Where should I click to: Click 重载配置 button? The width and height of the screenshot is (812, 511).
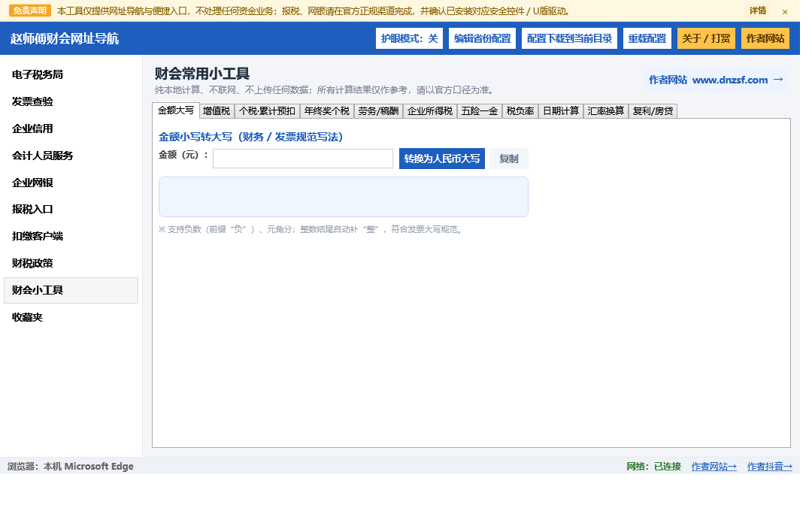[647, 38]
